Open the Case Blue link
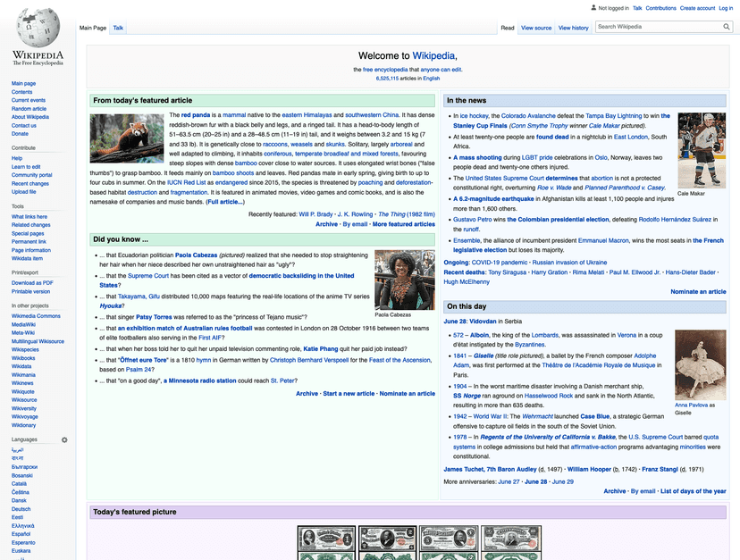The height and width of the screenshot is (560, 740). (x=594, y=416)
